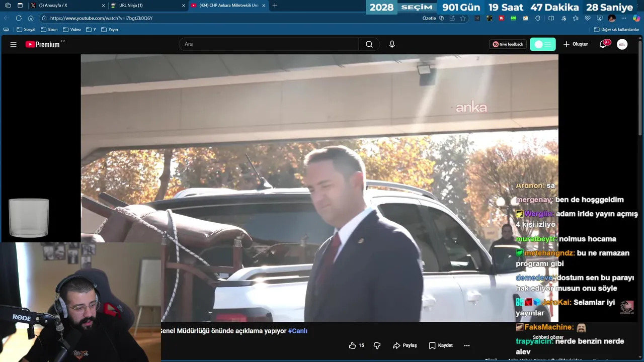Open the tab actions menu icon
This screenshot has width=644, height=362.
[20, 6]
